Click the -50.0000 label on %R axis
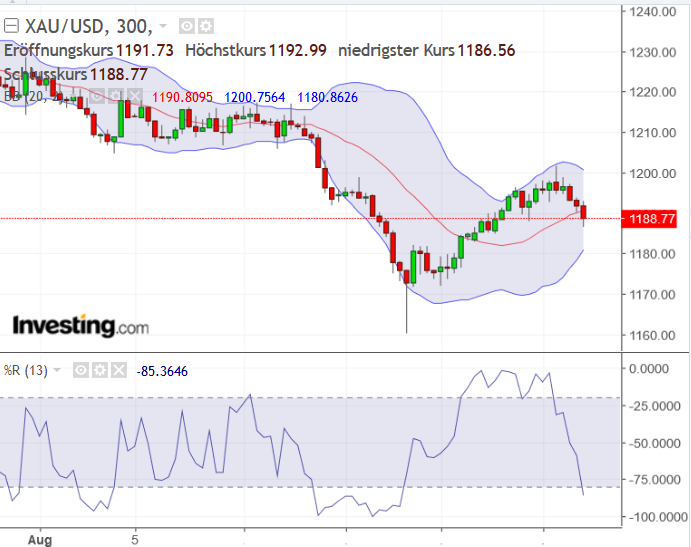Image resolution: width=691 pixels, height=547 pixels. tap(654, 443)
